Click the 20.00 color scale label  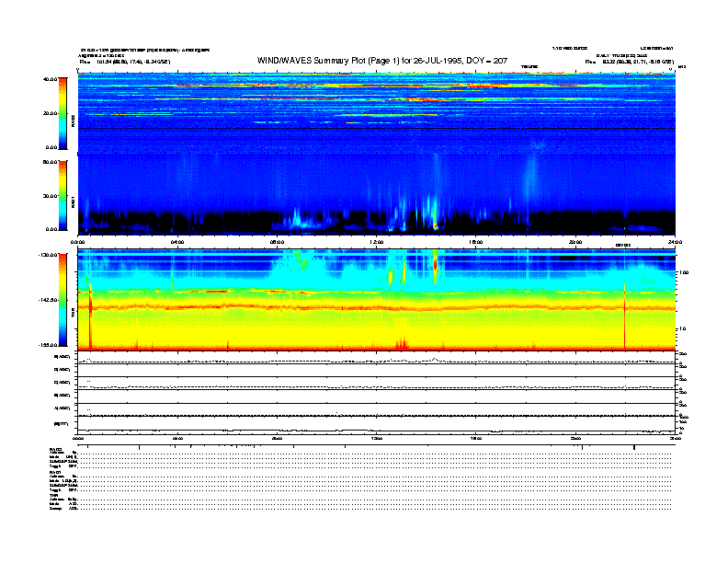click(50, 113)
